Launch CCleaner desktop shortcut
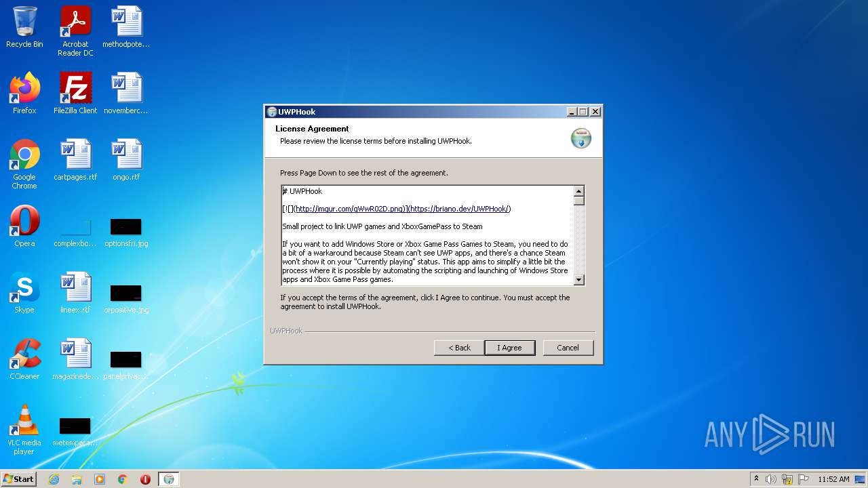The image size is (868, 488). click(24, 359)
